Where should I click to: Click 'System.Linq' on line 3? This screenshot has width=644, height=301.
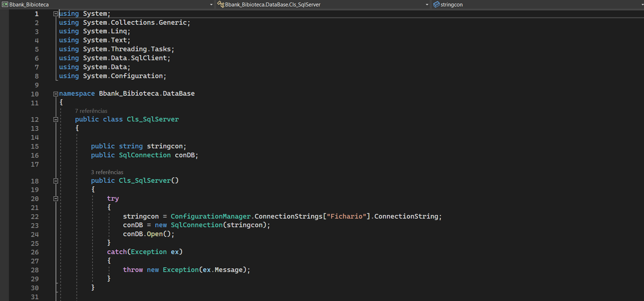pos(105,31)
